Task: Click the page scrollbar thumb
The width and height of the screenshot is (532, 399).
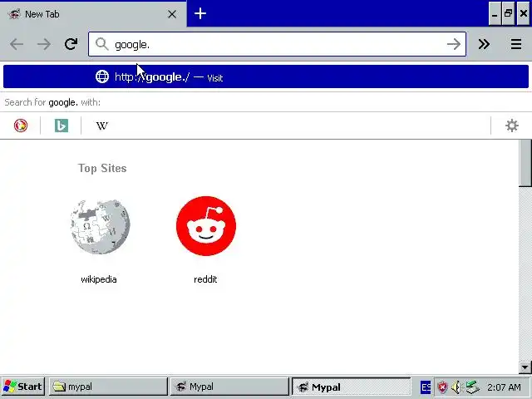Action: pos(525,163)
